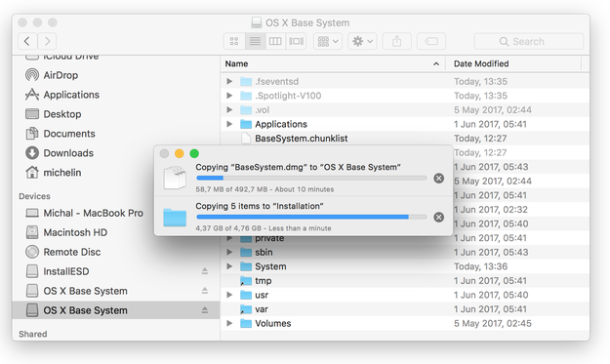Click the Installation copy progress bar
This screenshot has width=610, height=364.
[311, 217]
